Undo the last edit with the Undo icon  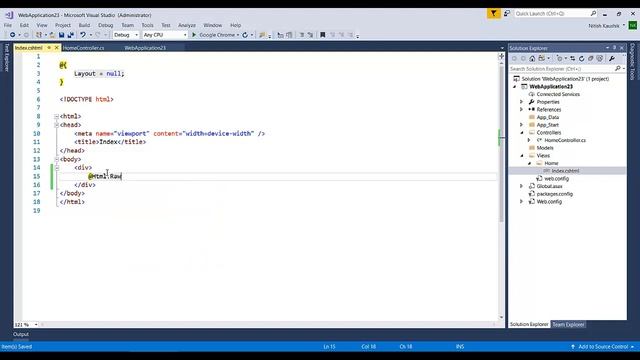tap(83, 35)
